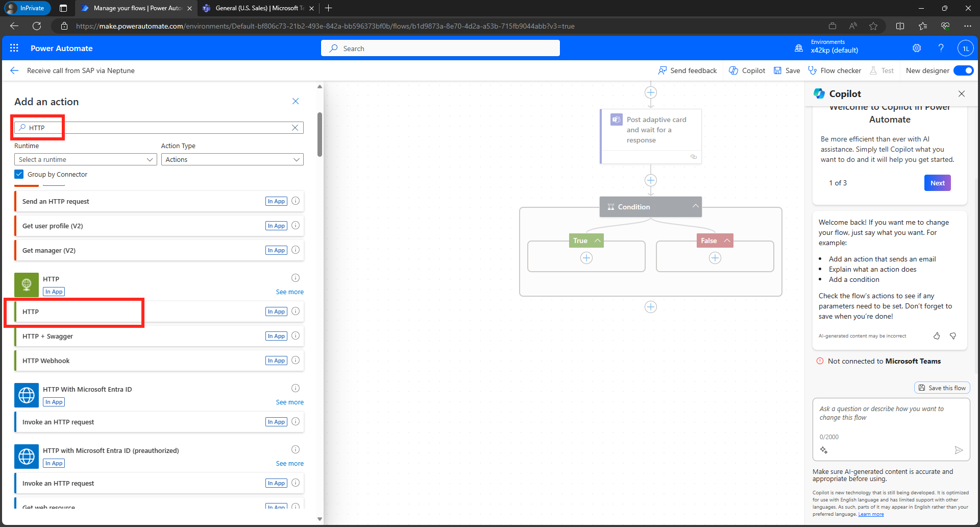Run the Flow checker
This screenshot has height=527, width=980.
click(835, 70)
